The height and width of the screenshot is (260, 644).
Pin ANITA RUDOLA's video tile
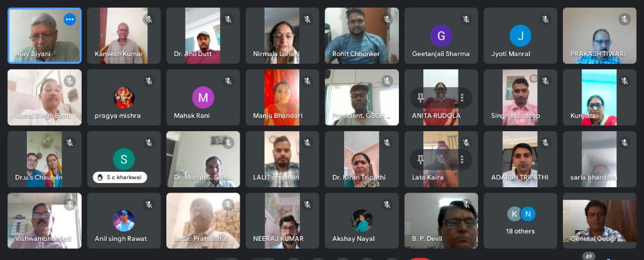tap(420, 97)
